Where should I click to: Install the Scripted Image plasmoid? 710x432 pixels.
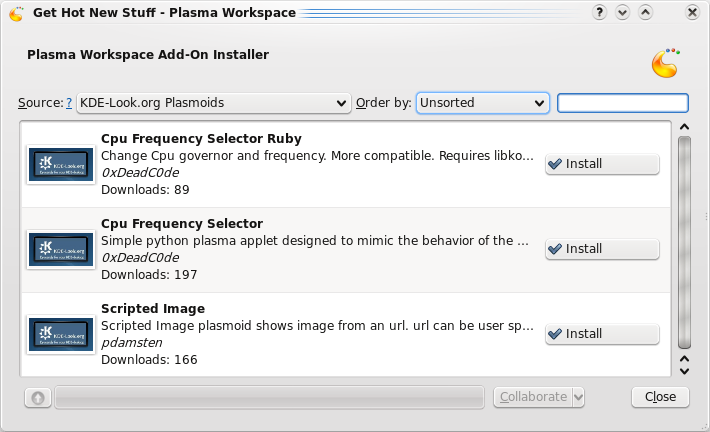(601, 334)
